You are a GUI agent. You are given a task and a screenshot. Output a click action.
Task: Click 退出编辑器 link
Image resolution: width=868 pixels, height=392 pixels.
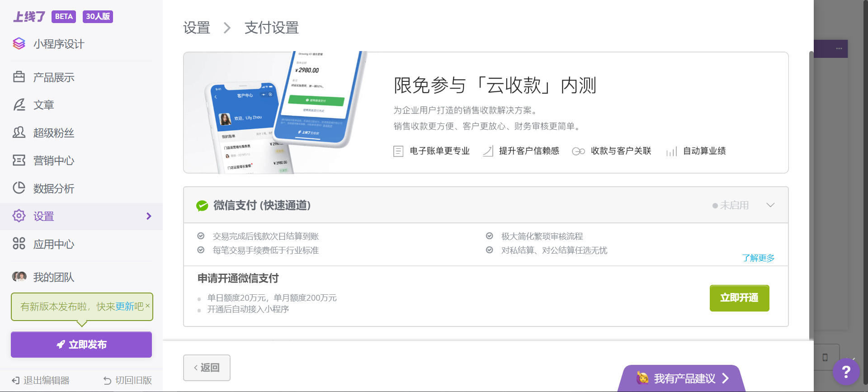point(41,380)
